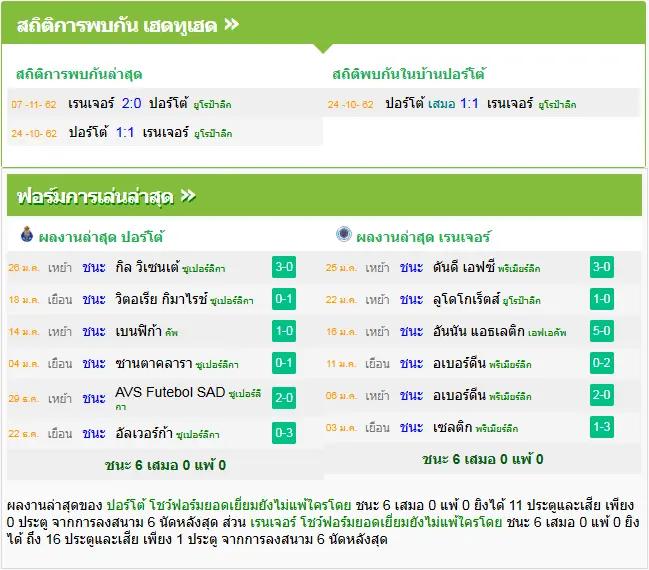This screenshot has width=649, height=570.
Task: Click the เสมอ 1:1 result in Porto home stats
Action: [453, 103]
